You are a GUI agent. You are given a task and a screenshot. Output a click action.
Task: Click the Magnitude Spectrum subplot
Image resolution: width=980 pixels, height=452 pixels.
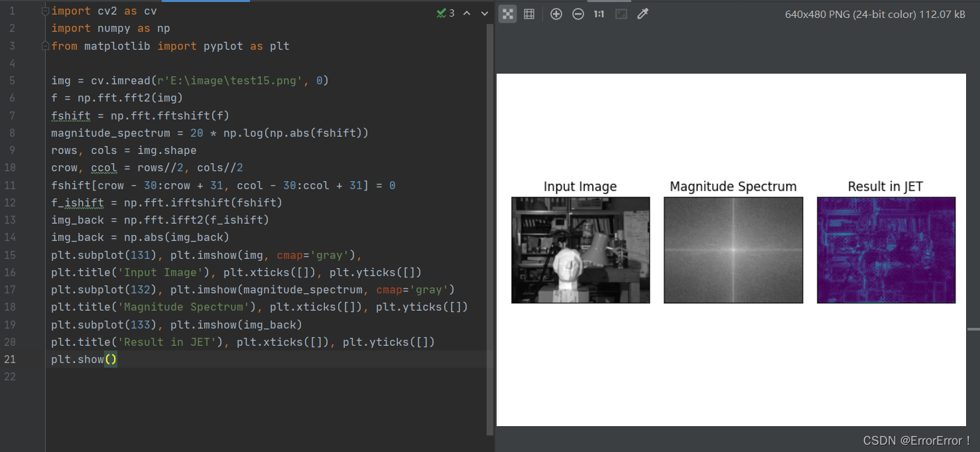(733, 250)
